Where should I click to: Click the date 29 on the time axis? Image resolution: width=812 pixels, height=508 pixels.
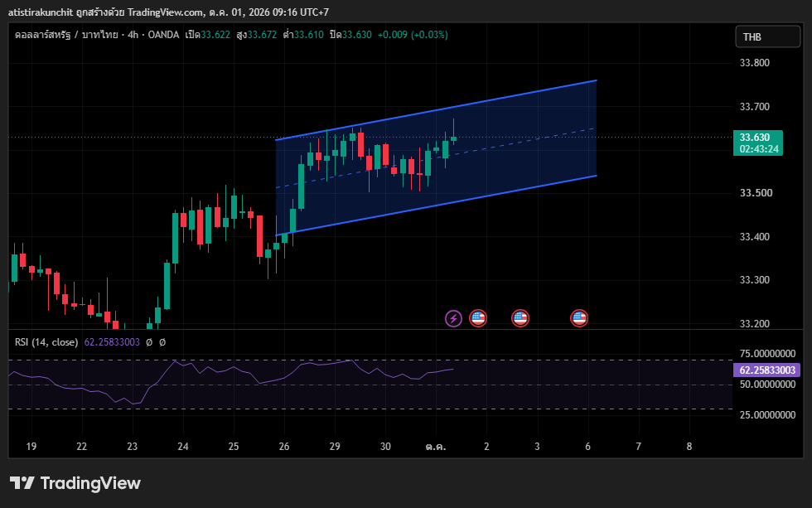(335, 447)
